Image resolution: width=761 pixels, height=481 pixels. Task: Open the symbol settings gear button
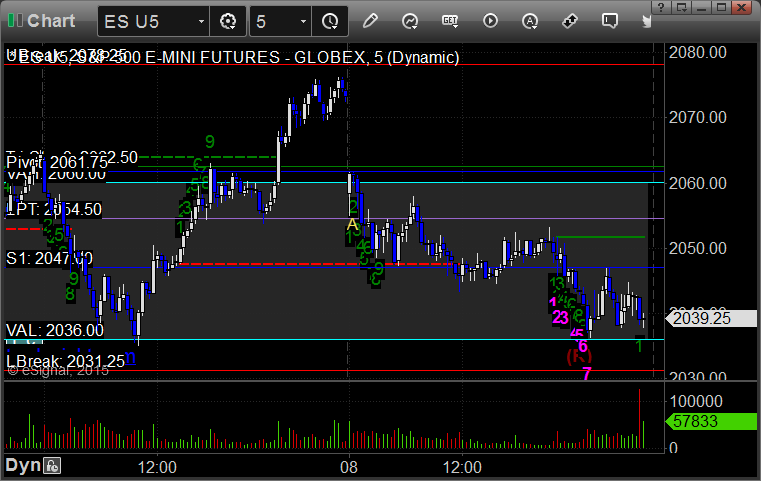pyautogui.click(x=228, y=21)
